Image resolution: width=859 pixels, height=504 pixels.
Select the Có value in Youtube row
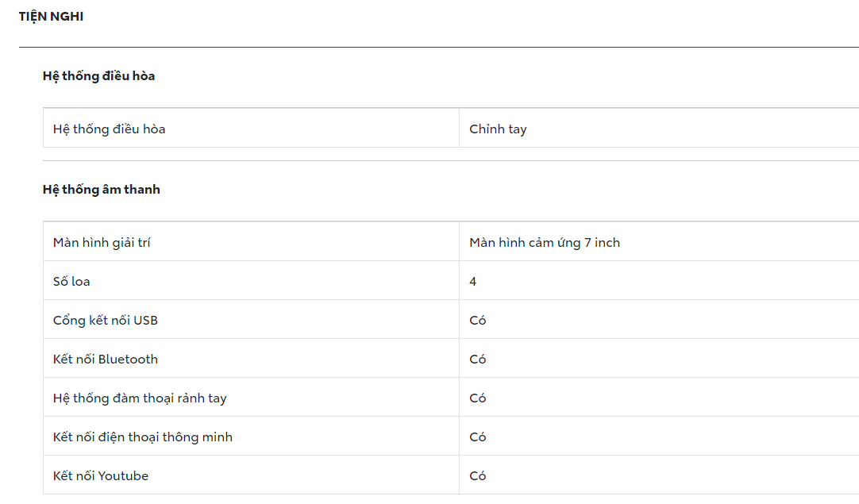[477, 475]
